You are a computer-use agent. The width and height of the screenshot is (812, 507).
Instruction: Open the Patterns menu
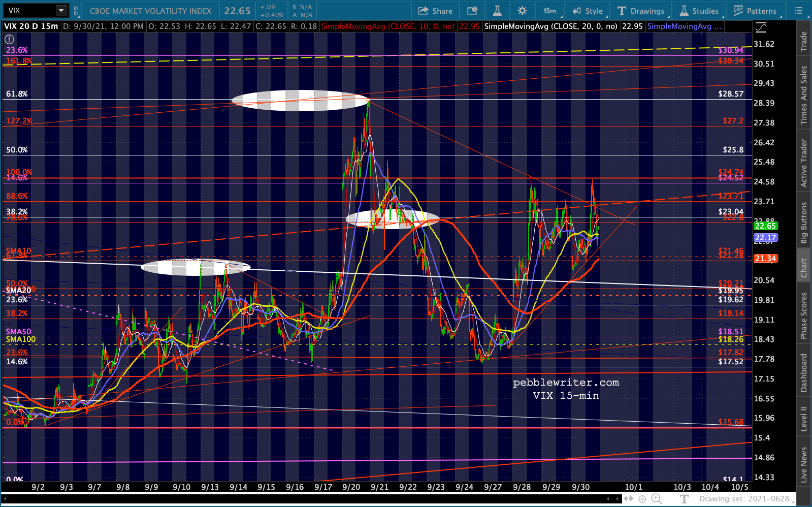click(x=755, y=11)
